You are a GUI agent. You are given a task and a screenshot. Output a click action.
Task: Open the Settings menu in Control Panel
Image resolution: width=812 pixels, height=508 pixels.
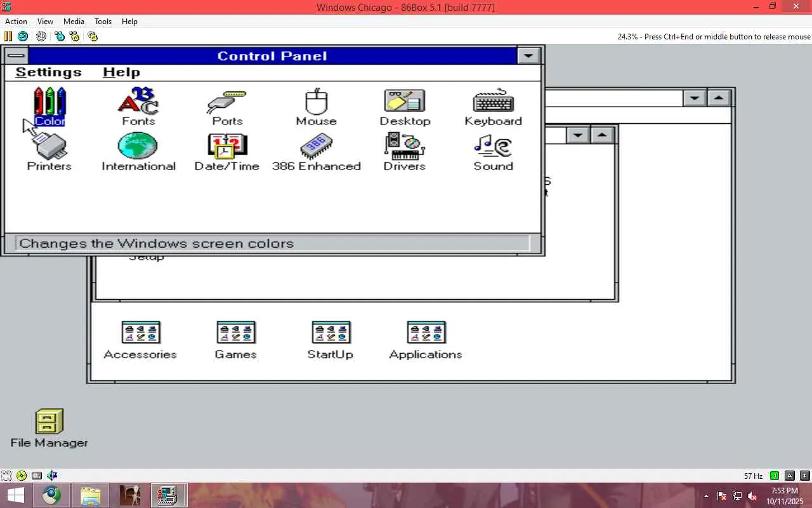(48, 72)
